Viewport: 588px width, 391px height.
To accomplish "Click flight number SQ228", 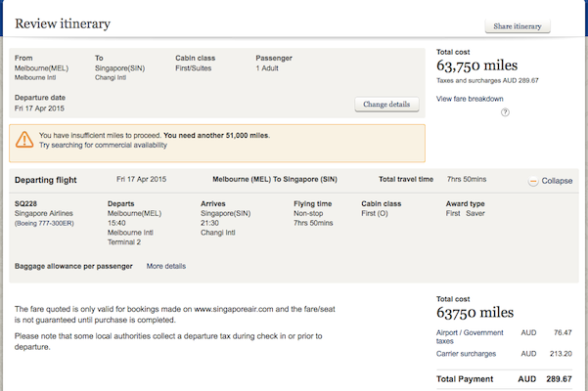I will [27, 203].
